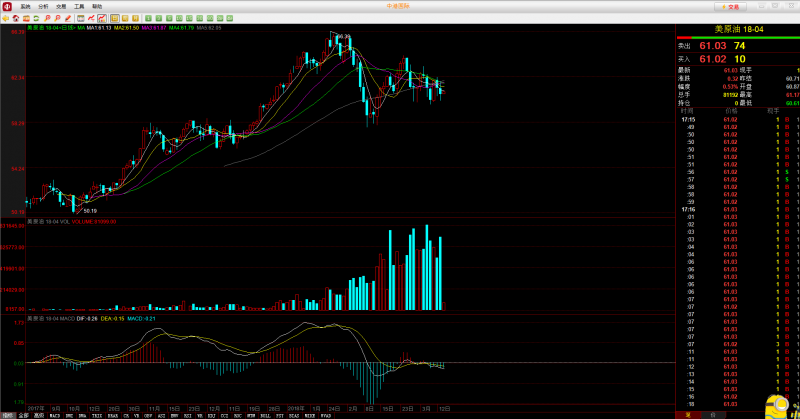Open the 帮助 menu
The height and width of the screenshot is (419, 800).
coord(97,7)
